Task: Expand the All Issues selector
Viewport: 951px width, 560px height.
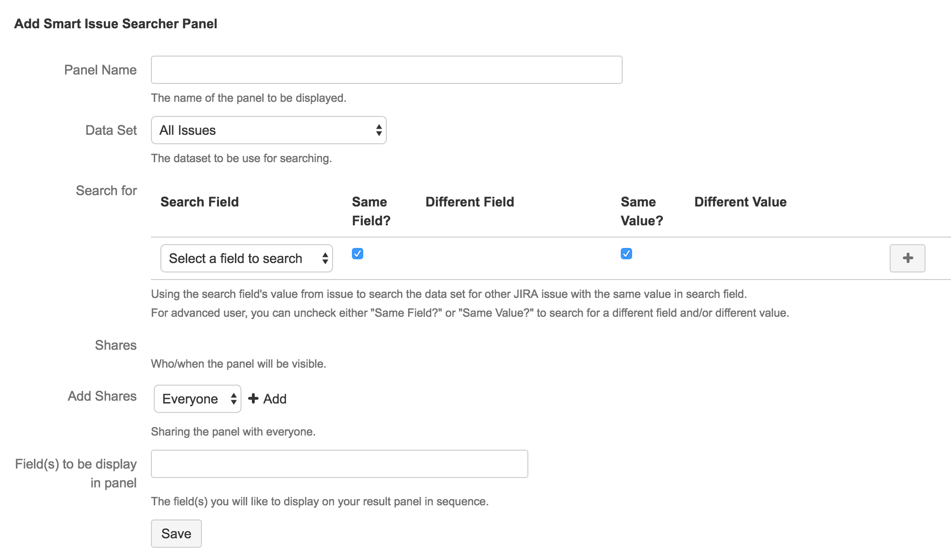Action: 269,130
